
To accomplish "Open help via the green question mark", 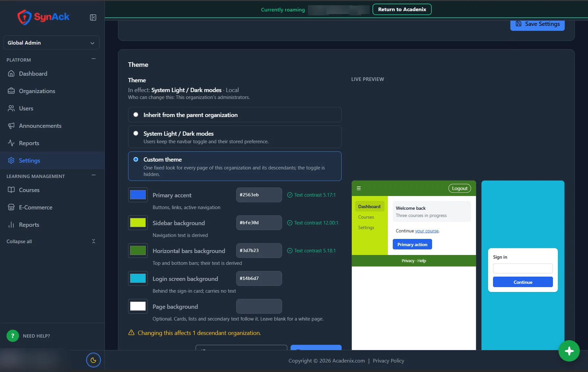I will point(13,336).
